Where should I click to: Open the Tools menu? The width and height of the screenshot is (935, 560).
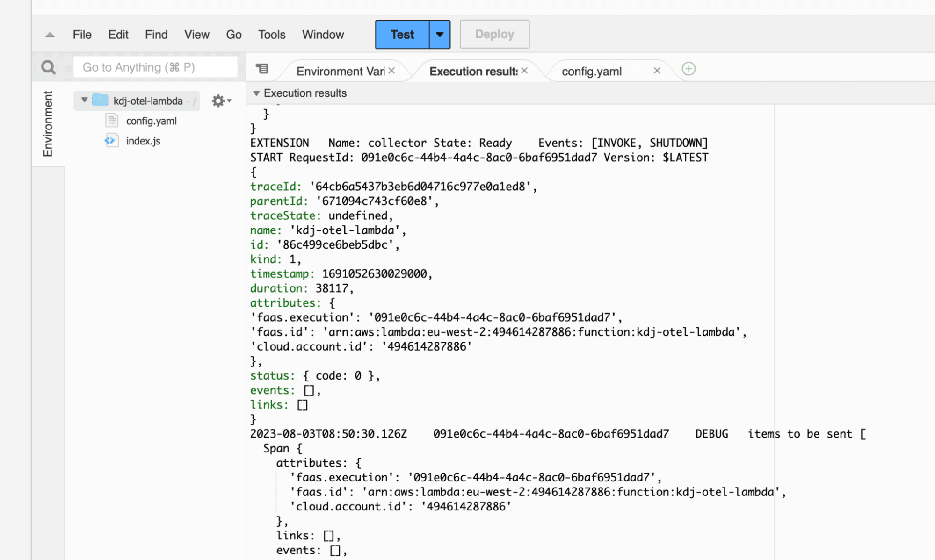click(271, 34)
